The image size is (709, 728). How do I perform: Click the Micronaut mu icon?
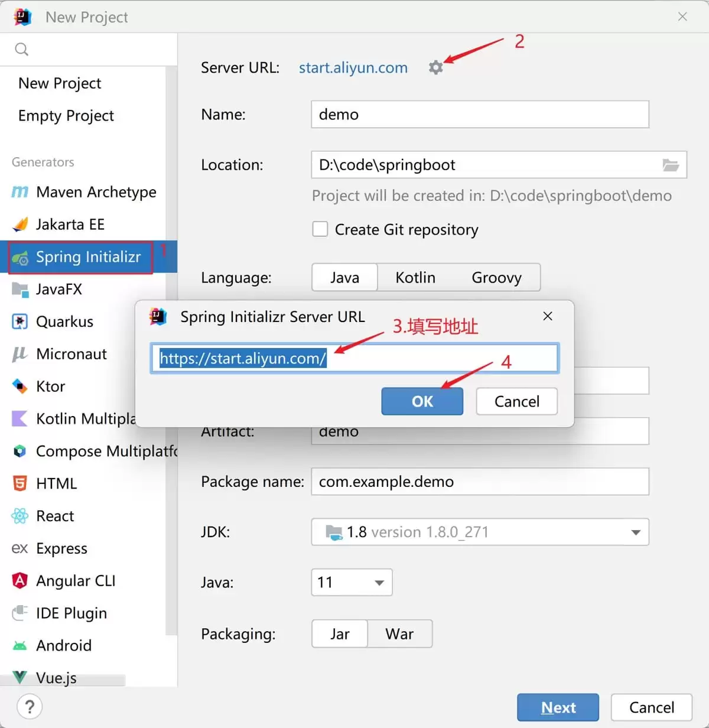pos(20,354)
